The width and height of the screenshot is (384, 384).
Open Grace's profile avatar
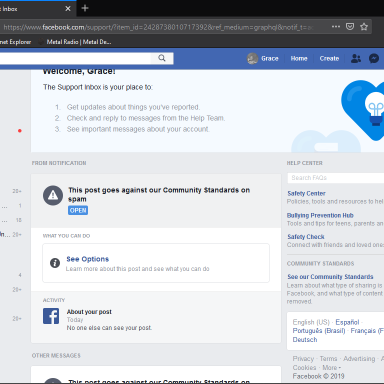(252, 59)
